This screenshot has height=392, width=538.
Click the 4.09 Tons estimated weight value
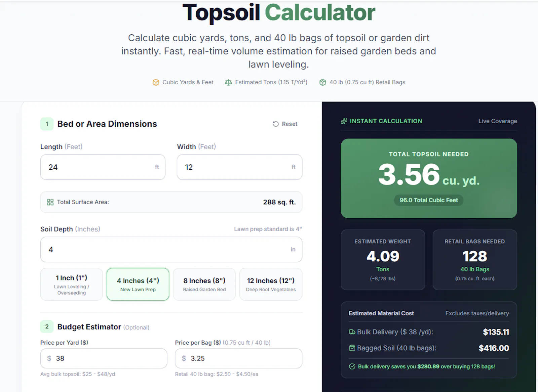pos(383,256)
